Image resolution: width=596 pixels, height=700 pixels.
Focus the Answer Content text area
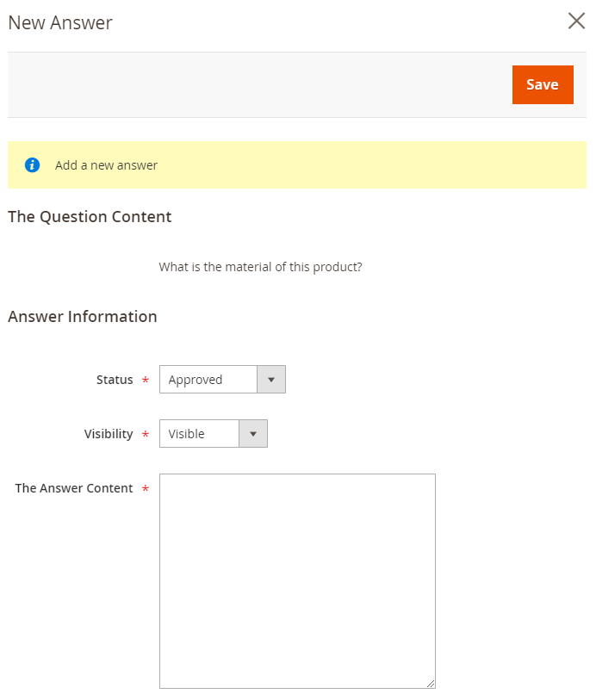[297, 581]
